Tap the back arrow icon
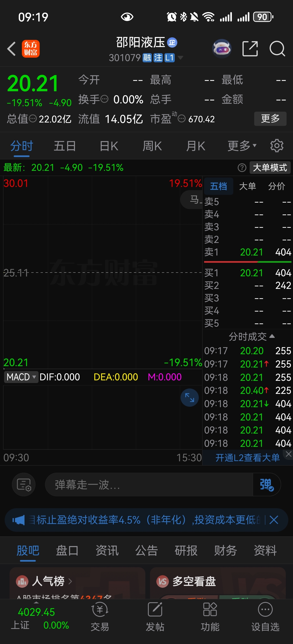Image resolution: width=293 pixels, height=644 pixels. coord(11,49)
